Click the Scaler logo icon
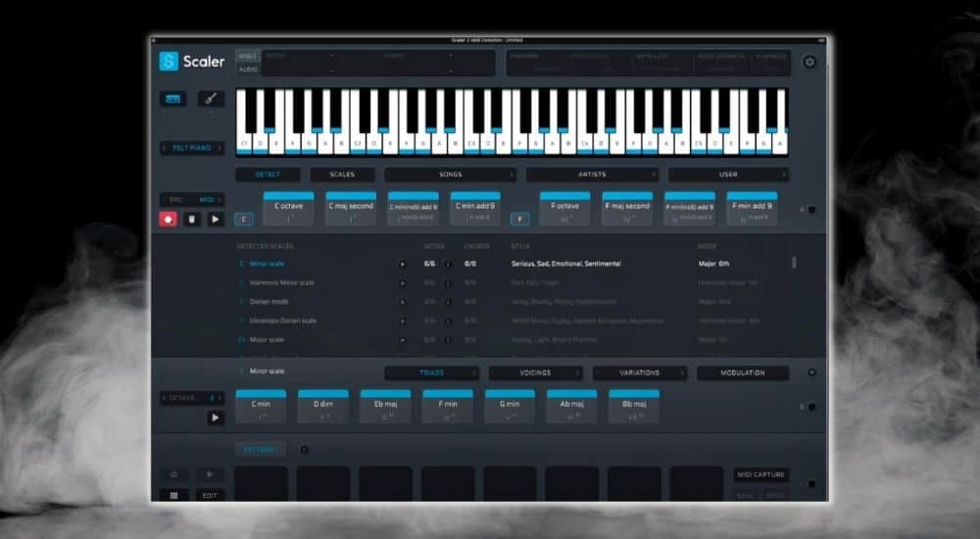The height and width of the screenshot is (539, 980). [169, 62]
